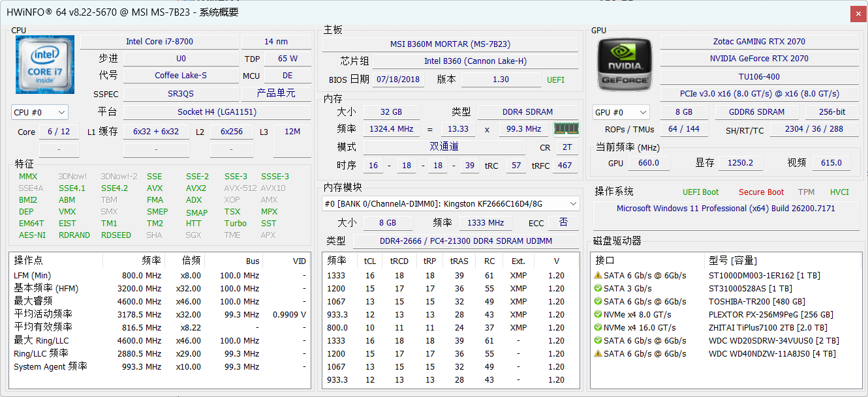Click status icon for ZHITAI TiPlus7100 drive

click(598, 328)
